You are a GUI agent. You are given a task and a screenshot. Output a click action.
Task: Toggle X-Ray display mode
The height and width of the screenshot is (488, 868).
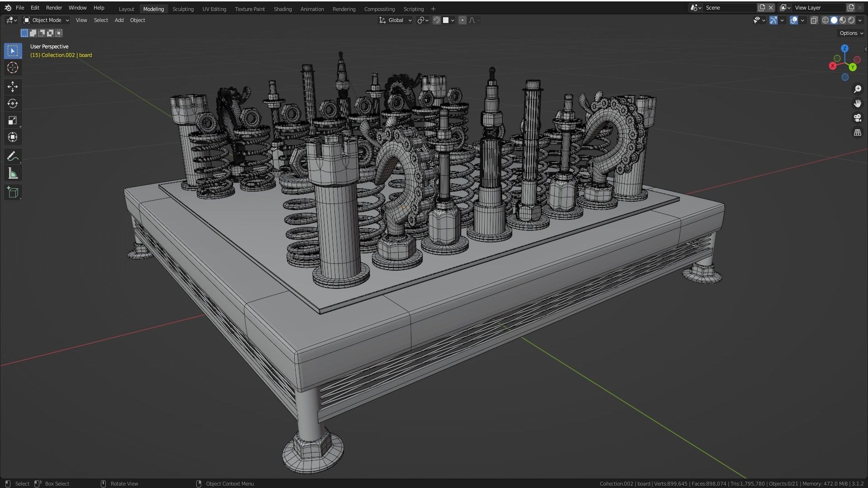click(814, 20)
